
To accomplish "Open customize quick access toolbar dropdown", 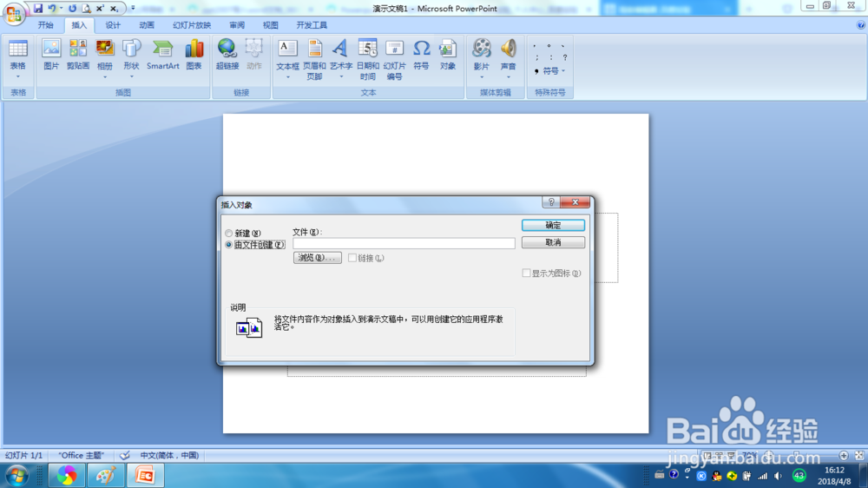I will coord(133,8).
